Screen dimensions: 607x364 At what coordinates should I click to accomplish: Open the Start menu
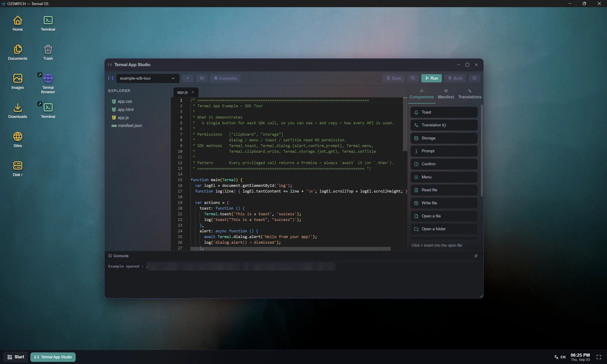(x=16, y=357)
